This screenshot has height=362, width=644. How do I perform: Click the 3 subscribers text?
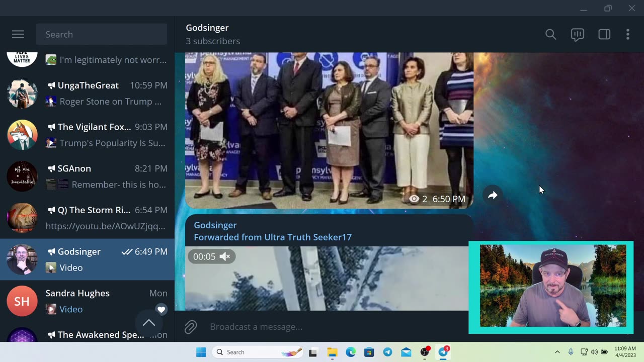[213, 41]
